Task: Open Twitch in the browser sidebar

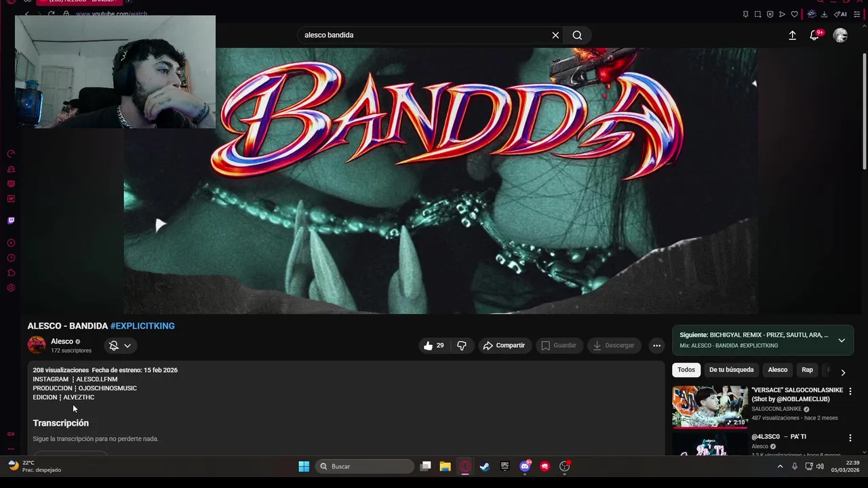Action: coord(11,220)
